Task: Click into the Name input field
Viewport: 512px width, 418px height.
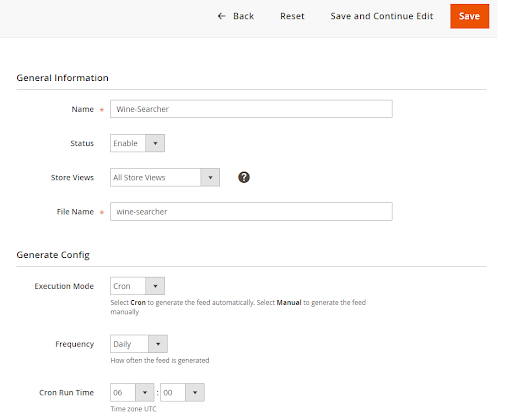Action: coord(251,109)
